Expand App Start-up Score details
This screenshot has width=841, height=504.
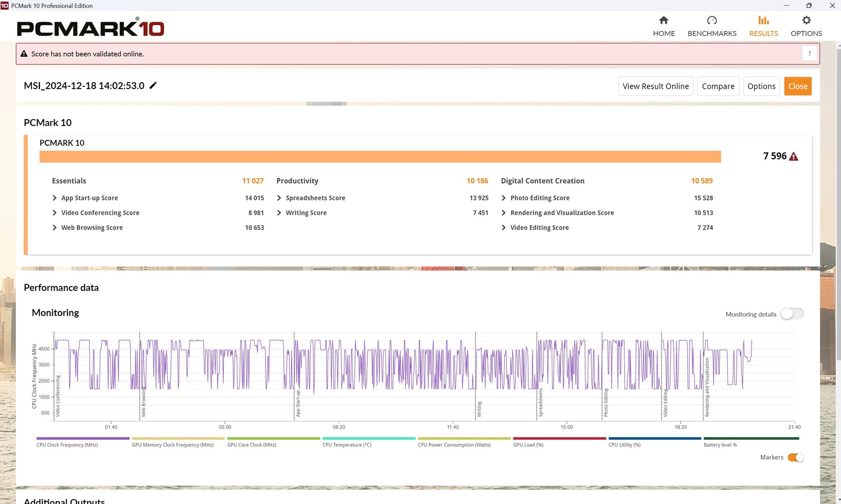pos(55,198)
